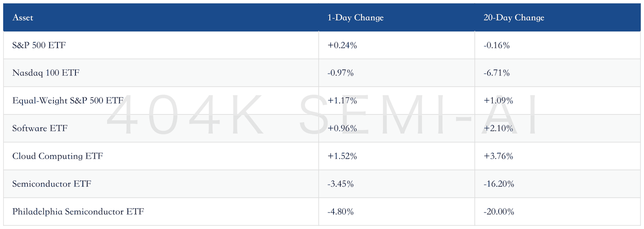Viewport: 644px width, 229px height.
Task: Click the +0.24% 1-day value
Action: 342,46
